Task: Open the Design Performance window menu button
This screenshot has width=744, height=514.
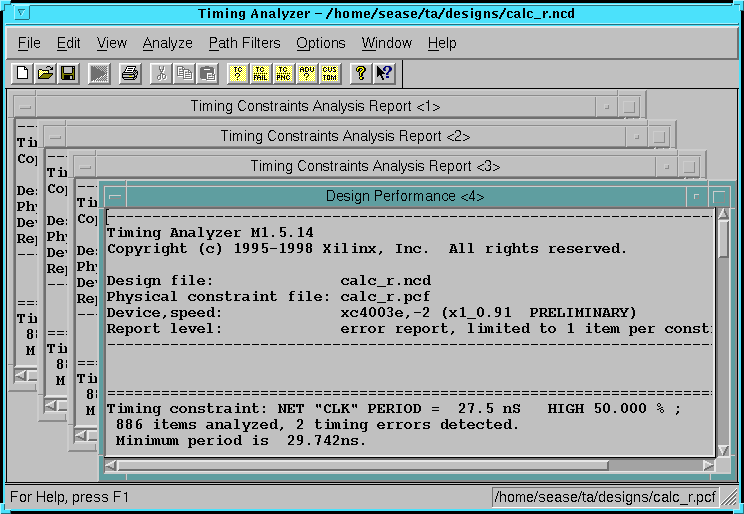Action: click(115, 197)
